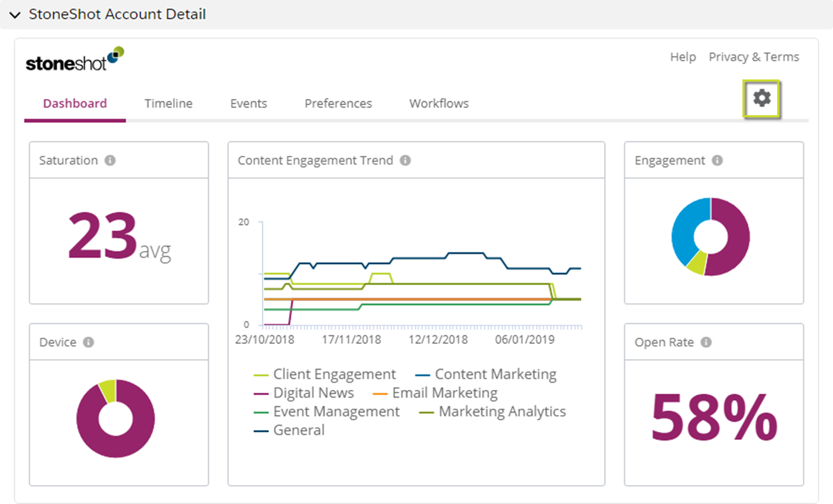833x504 pixels.
Task: Click the purple segment of Engagement donut
Action: (737, 239)
